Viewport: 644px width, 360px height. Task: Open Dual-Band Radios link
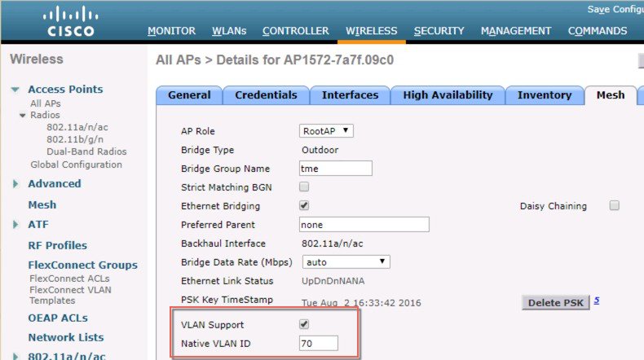click(86, 151)
